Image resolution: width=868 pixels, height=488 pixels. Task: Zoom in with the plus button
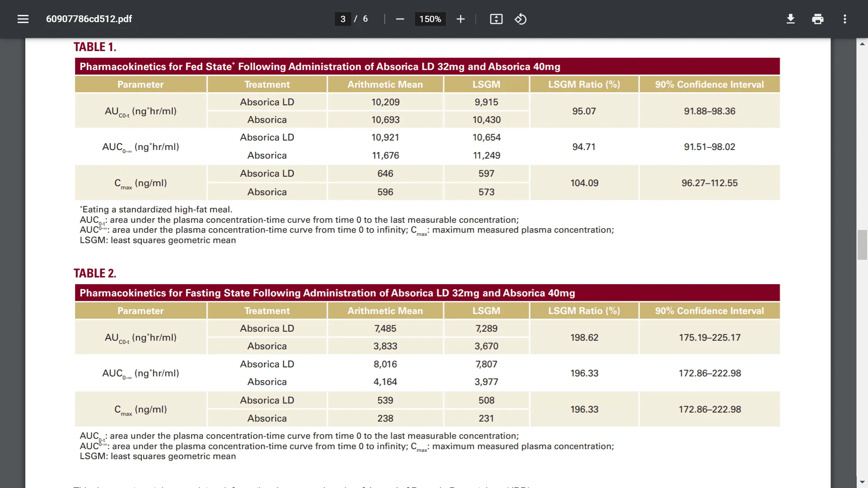tap(460, 19)
